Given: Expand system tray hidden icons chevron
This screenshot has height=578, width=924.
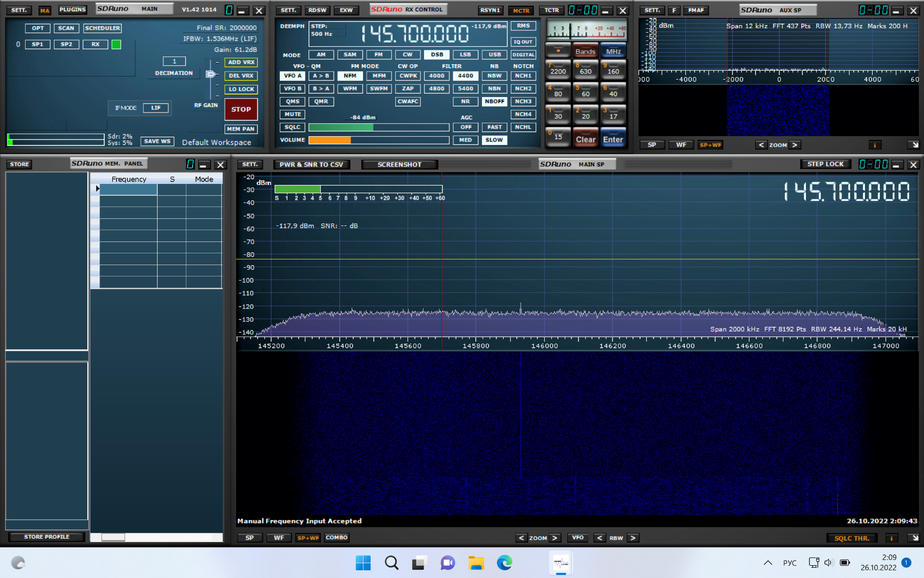Looking at the screenshot, I should pyautogui.click(x=768, y=563).
